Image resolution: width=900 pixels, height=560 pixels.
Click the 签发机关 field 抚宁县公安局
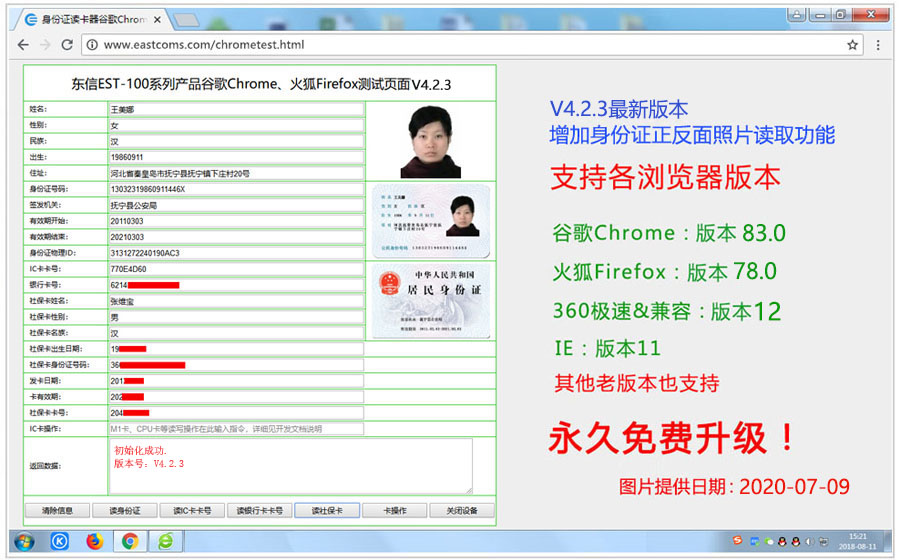click(x=236, y=205)
